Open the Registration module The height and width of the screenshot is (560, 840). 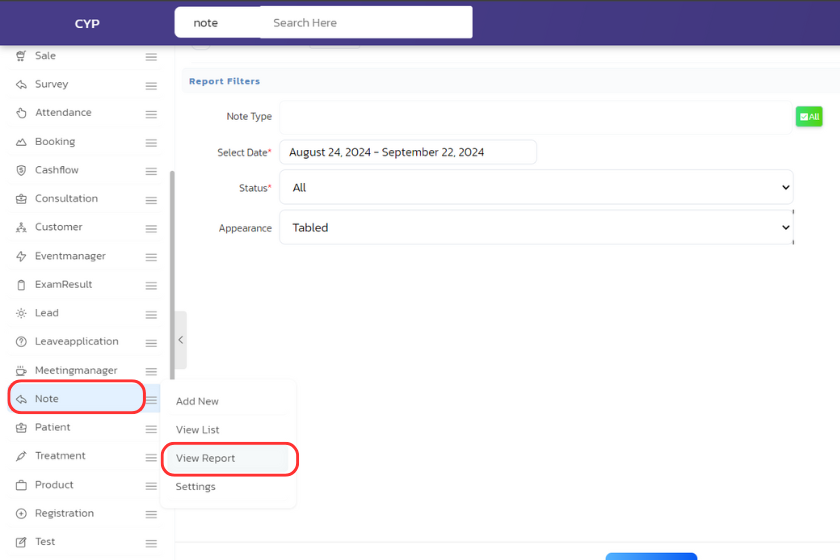(64, 513)
